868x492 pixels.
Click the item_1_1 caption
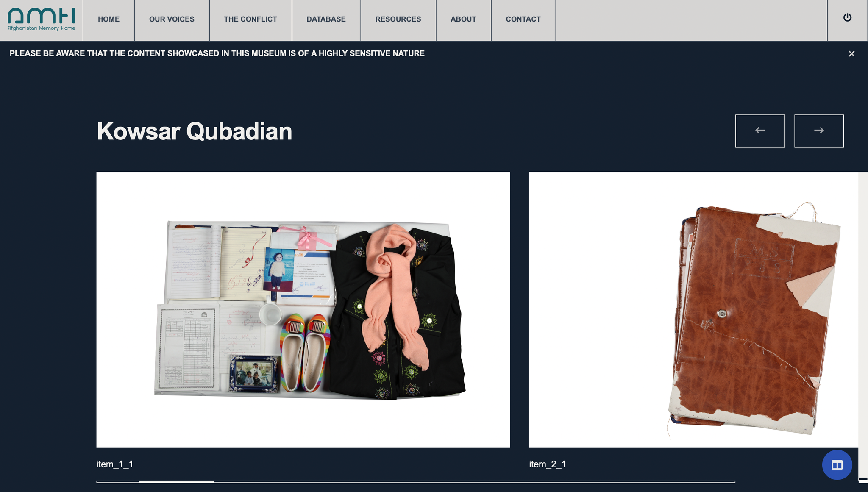pos(115,464)
